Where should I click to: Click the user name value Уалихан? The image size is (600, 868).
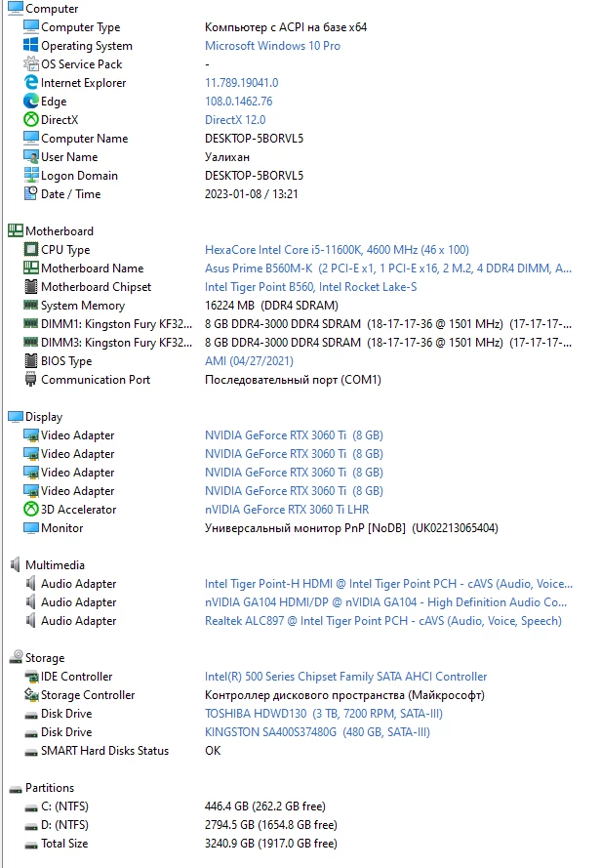226,156
